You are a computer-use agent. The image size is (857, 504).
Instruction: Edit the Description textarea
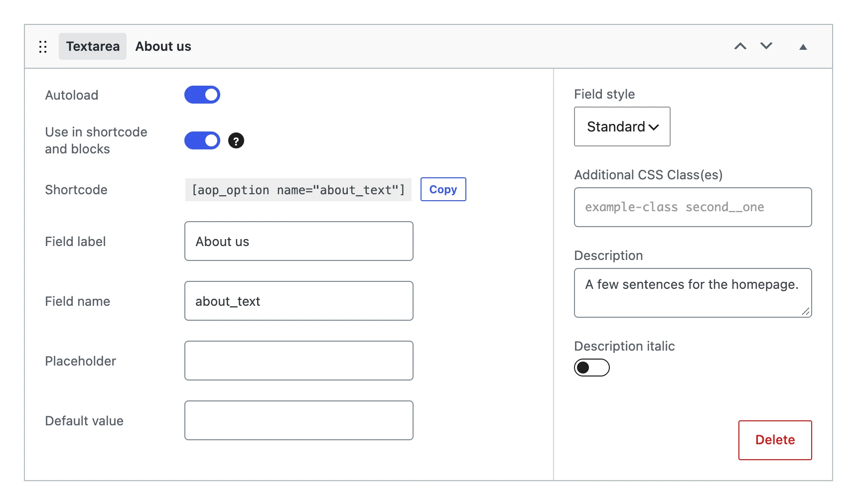tap(693, 293)
